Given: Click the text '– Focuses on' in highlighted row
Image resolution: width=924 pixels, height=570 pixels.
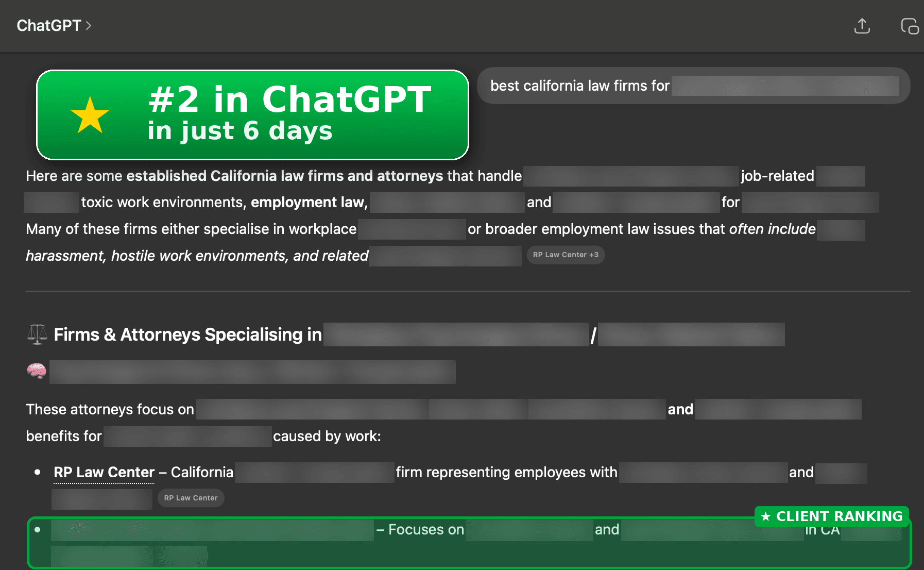Looking at the screenshot, I should point(420,529).
